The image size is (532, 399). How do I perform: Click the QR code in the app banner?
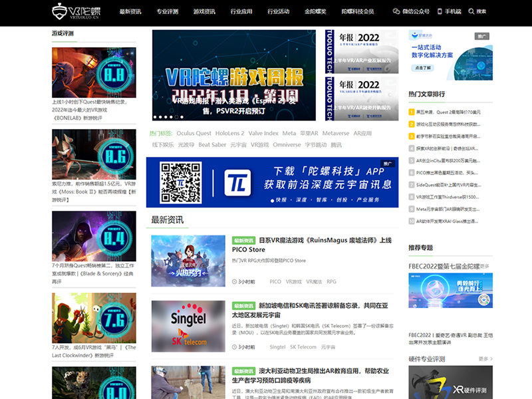point(180,182)
